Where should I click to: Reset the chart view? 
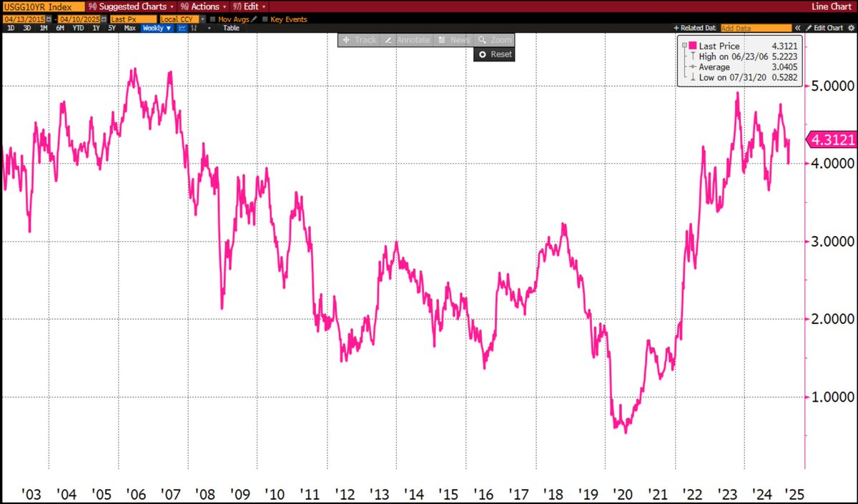493,54
